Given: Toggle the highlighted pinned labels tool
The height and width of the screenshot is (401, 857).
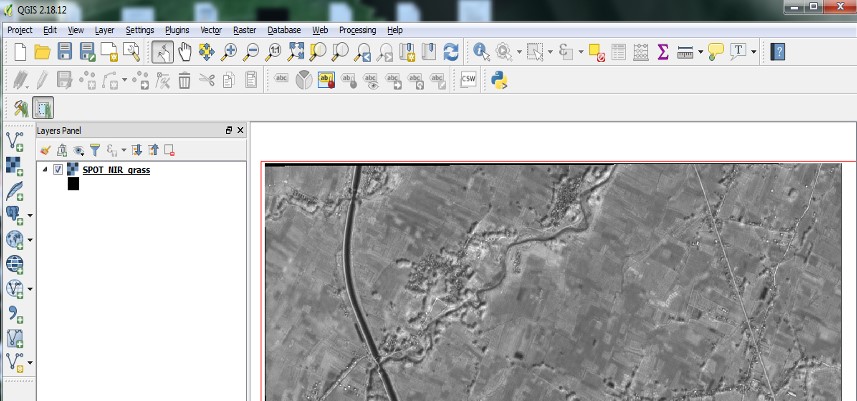Looking at the screenshot, I should [326, 80].
